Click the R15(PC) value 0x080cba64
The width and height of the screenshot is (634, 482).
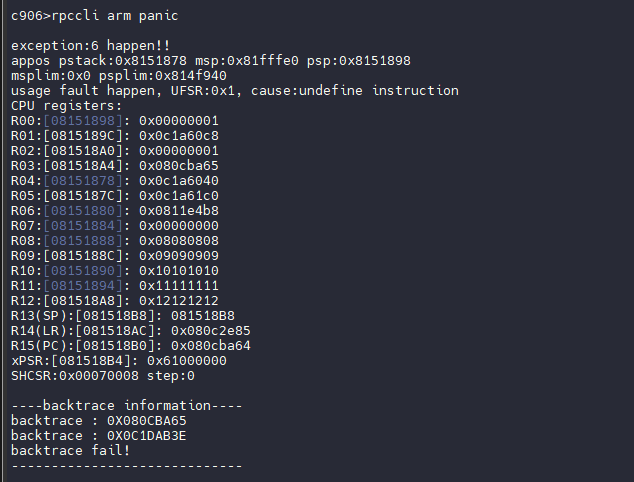(211, 345)
